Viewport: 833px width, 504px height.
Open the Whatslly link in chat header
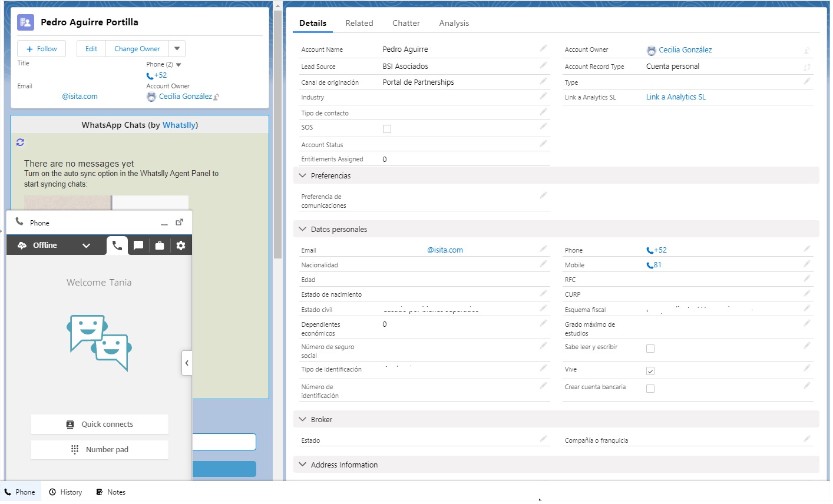pos(179,125)
